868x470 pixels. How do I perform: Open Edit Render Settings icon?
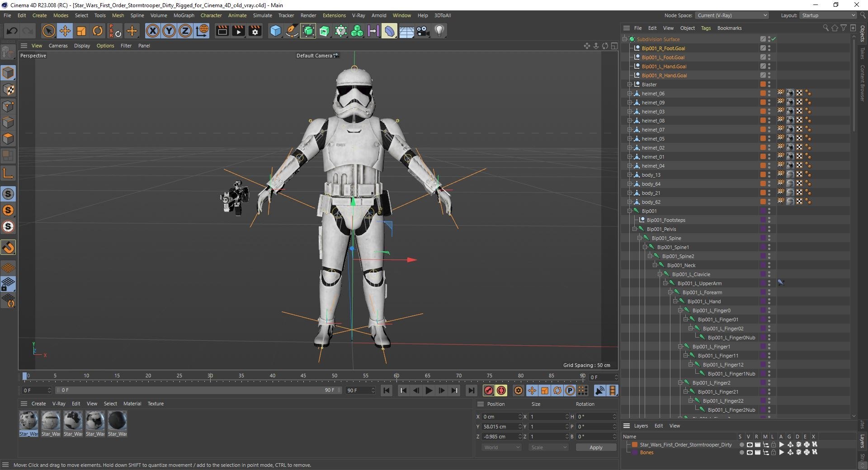pos(255,31)
